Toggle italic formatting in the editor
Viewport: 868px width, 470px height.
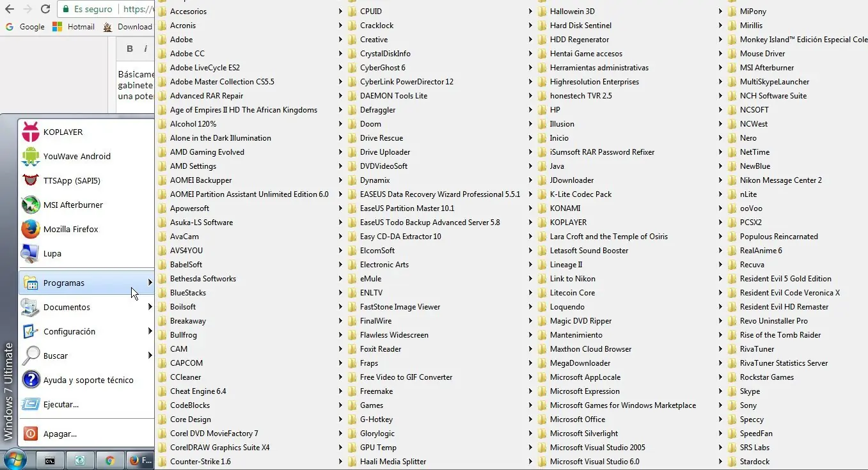click(x=146, y=49)
